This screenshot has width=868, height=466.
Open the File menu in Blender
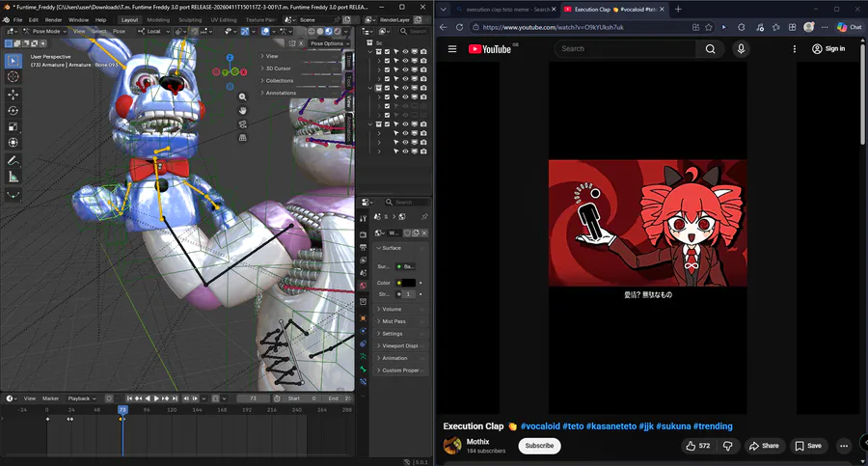[17, 19]
